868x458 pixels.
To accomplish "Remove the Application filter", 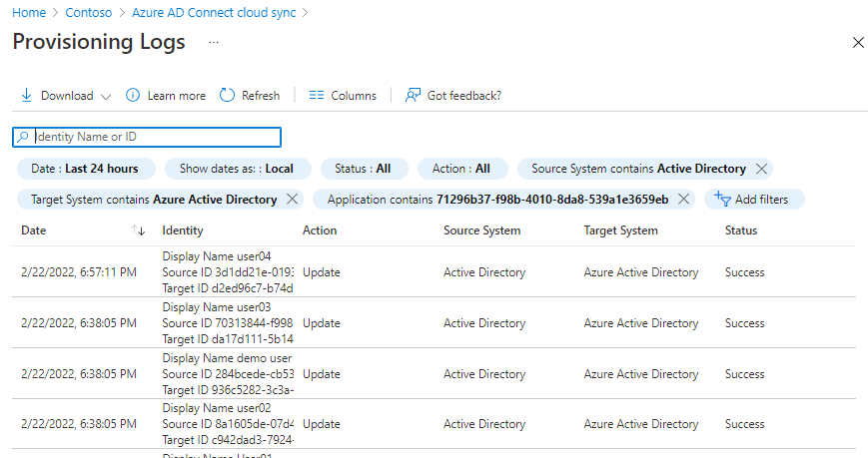I will click(x=683, y=200).
